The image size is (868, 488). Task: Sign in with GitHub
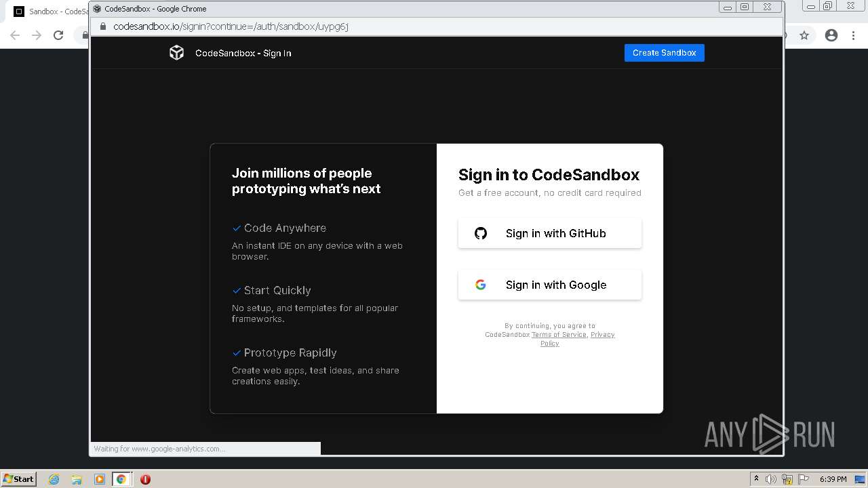(550, 233)
